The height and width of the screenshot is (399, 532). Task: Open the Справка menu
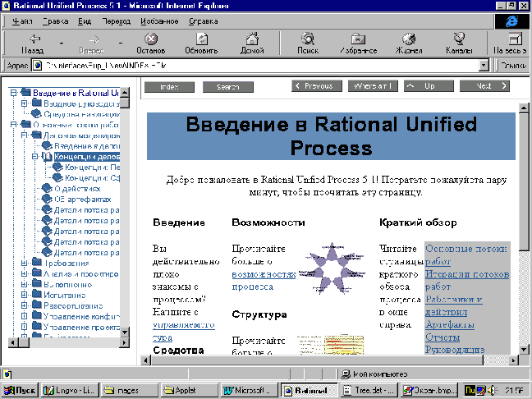(204, 21)
